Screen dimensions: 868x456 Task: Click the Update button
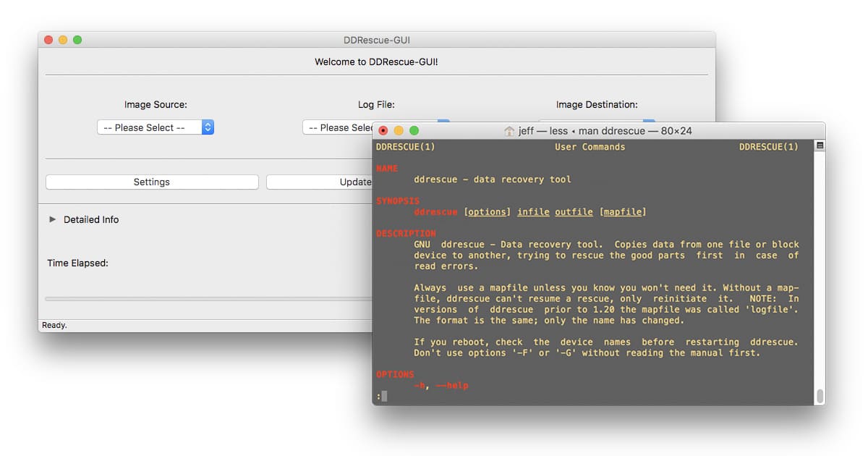click(x=320, y=182)
